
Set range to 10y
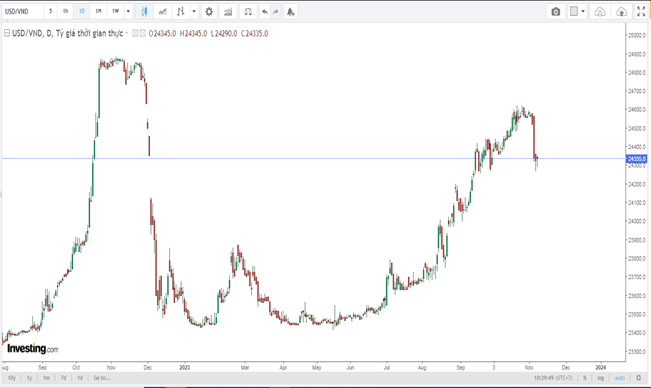click(x=12, y=378)
